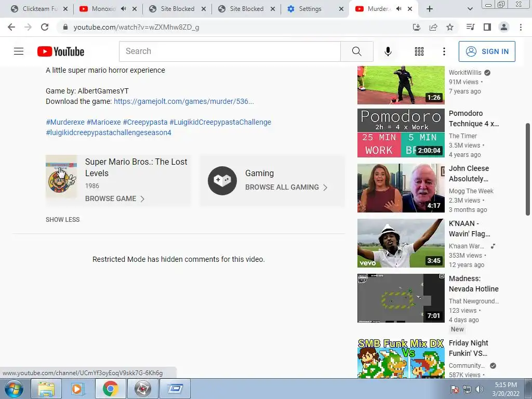Open YouTube settings three-dot menu
Screen dimensions: 532x399
(x=444, y=51)
